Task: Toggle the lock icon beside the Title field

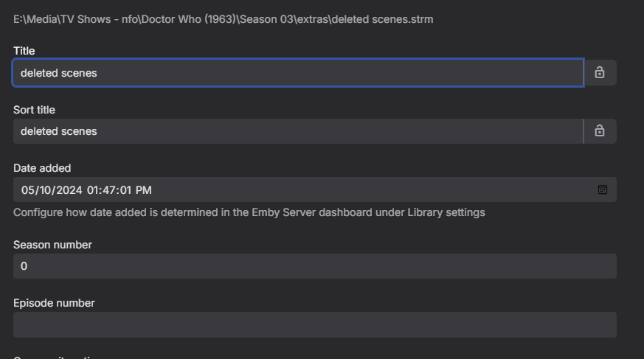Action: click(600, 73)
